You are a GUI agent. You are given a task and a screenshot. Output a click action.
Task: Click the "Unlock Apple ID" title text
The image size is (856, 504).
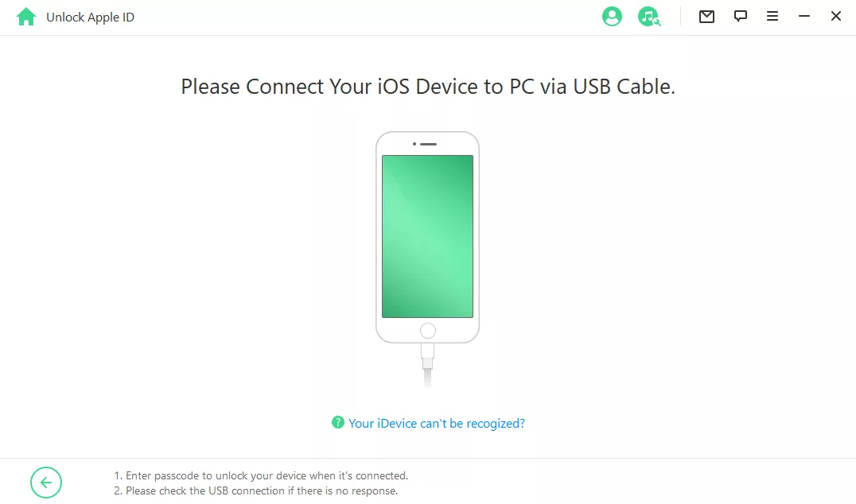coord(90,17)
